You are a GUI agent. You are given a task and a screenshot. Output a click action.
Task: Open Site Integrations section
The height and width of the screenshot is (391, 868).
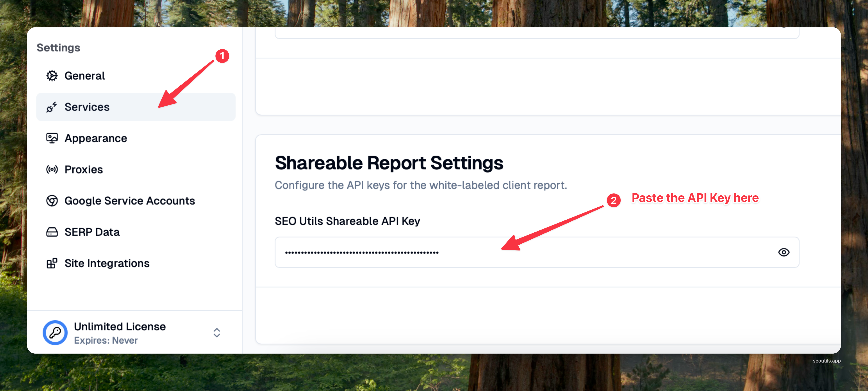tap(107, 263)
